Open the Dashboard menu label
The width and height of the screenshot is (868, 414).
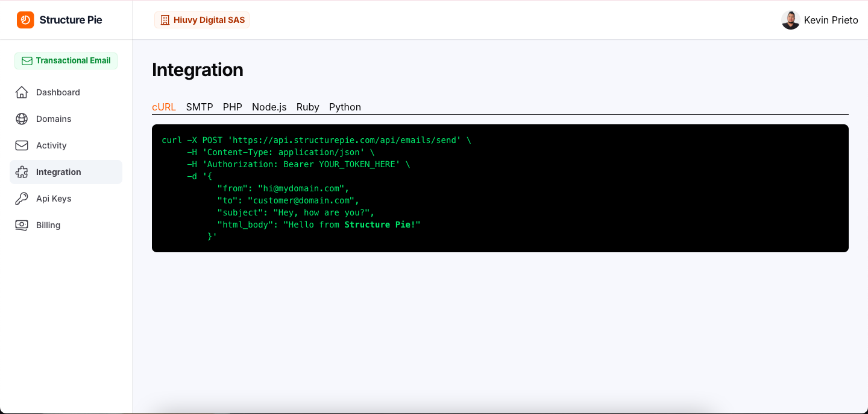pos(58,92)
